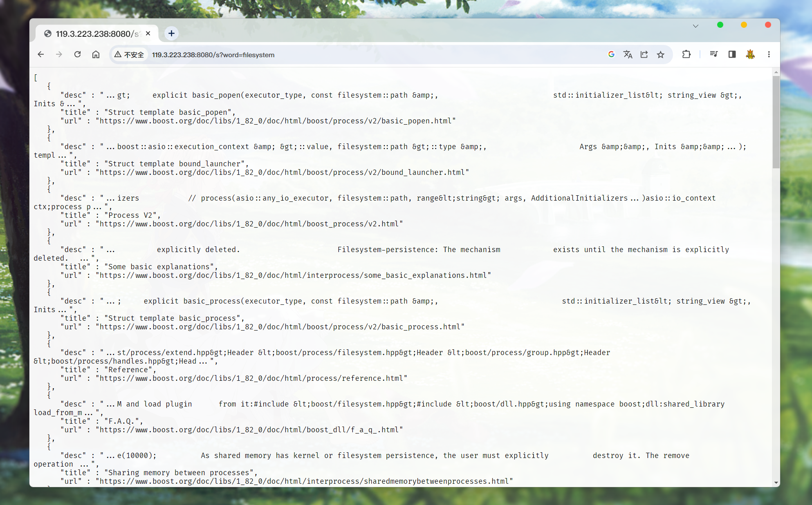The image size is (812, 505).
Task: Translate this page
Action: coord(628,54)
